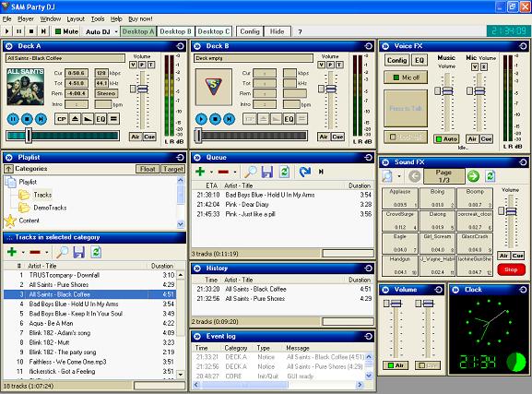The width and height of the screenshot is (532, 394).
Task: Click Deck A's track position seek bar
Action: pos(63,136)
